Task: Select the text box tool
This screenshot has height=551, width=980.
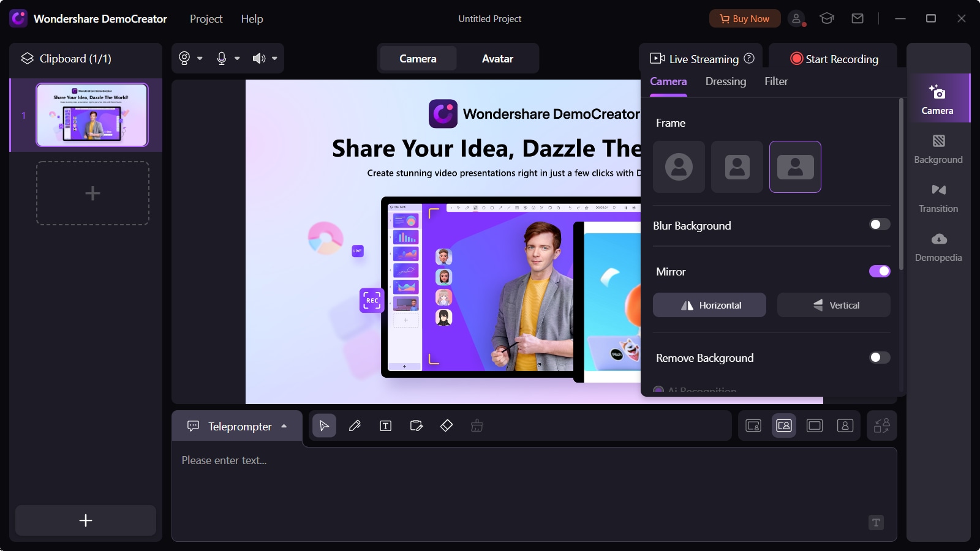Action: [x=385, y=425]
